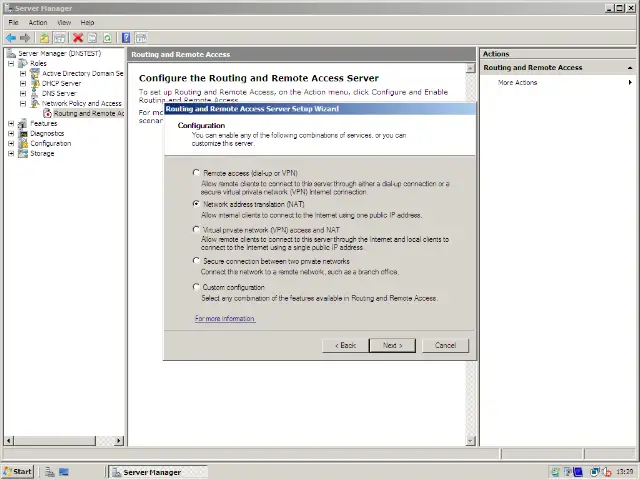This screenshot has height=480, width=640.
Task: Open the For more information link
Action: (224, 318)
